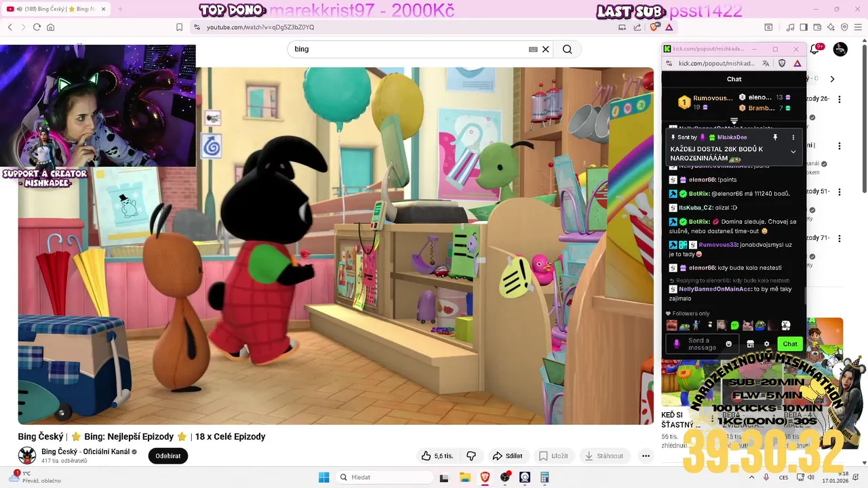
Task: Expand the chat gift leaderboard handle
Action: point(734,121)
